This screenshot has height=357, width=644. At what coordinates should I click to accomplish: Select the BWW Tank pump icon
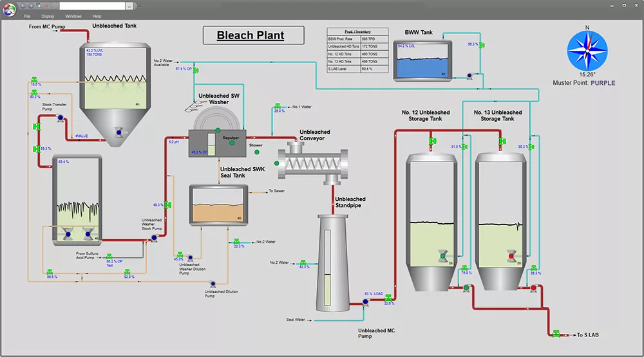point(470,75)
